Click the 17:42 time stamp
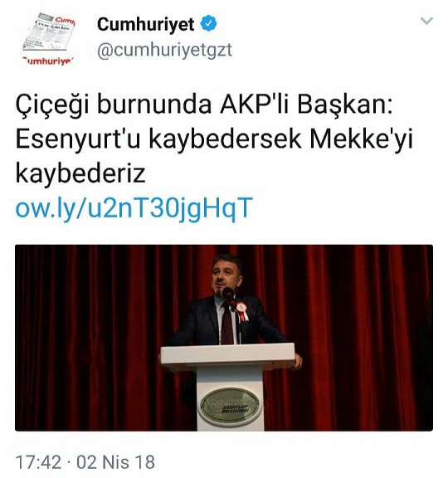 pyautogui.click(x=38, y=462)
